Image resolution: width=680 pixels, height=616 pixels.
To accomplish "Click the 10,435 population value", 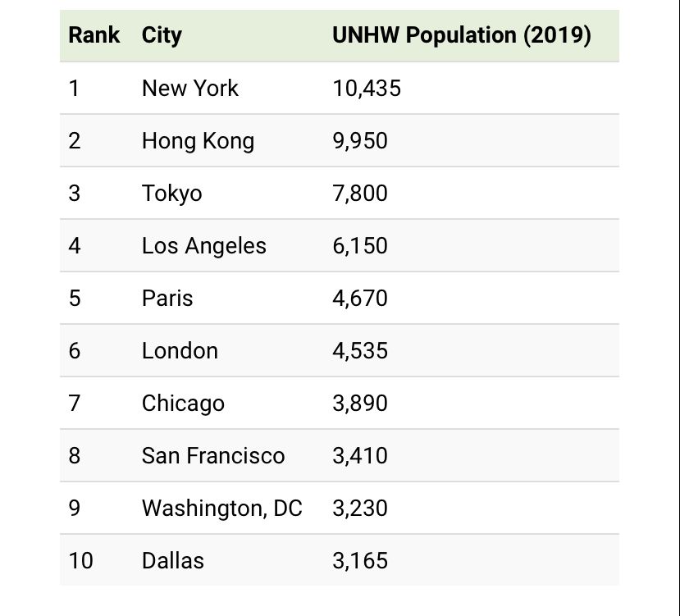I will [367, 88].
